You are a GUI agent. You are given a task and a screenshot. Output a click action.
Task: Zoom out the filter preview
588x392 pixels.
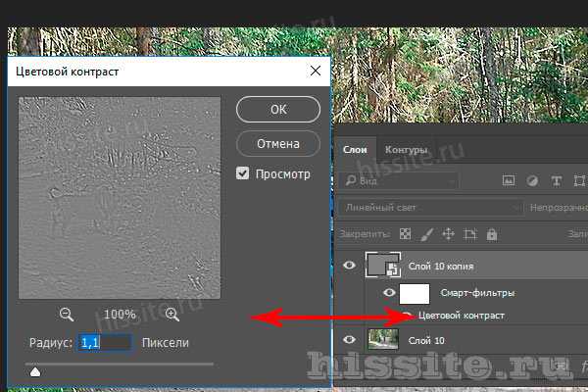click(67, 315)
